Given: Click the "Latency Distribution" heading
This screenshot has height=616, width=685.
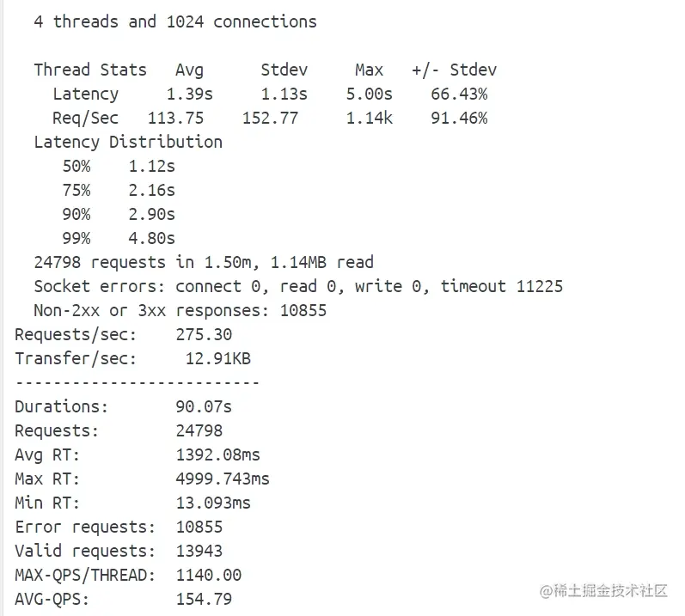Looking at the screenshot, I should (x=128, y=143).
